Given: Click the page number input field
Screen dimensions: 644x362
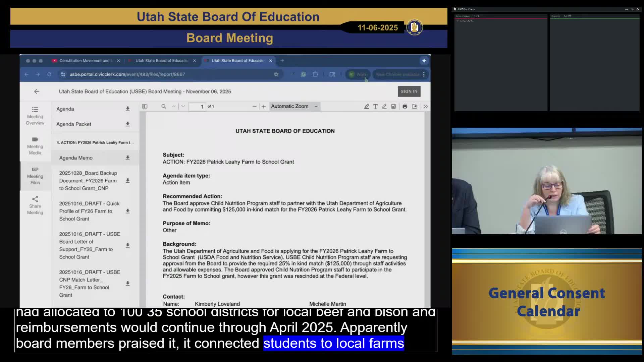Looking at the screenshot, I should point(198,106).
